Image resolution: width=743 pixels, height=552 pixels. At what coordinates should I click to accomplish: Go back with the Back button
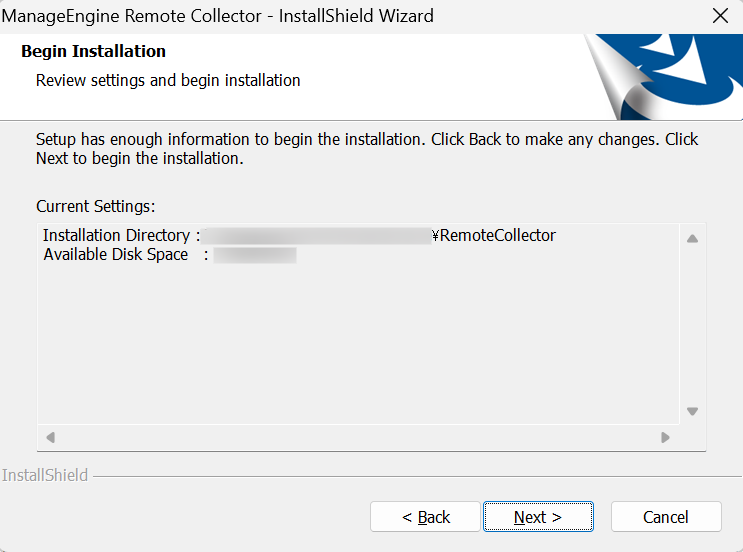(x=425, y=516)
